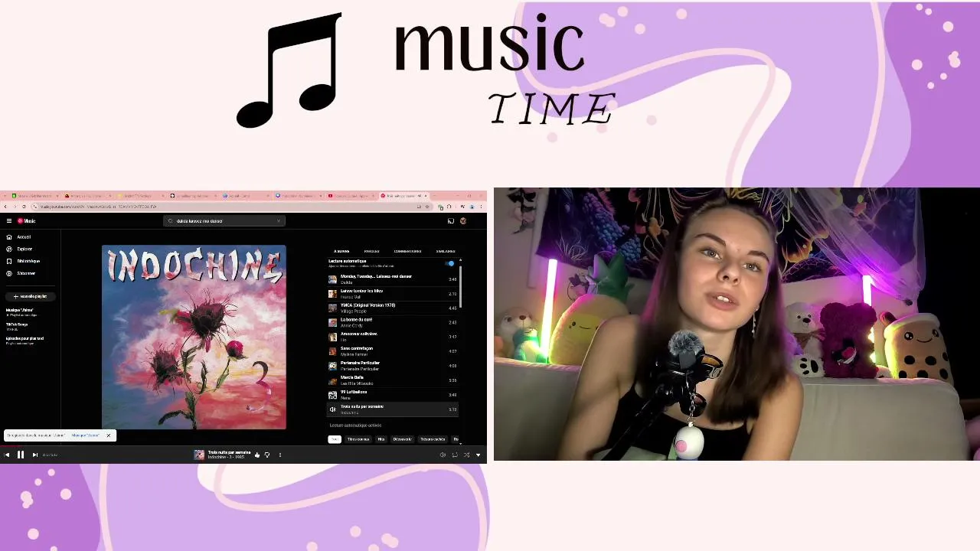Screen dimensions: 980x551
Task: Select the Découverte filter chip
Action: tap(403, 439)
